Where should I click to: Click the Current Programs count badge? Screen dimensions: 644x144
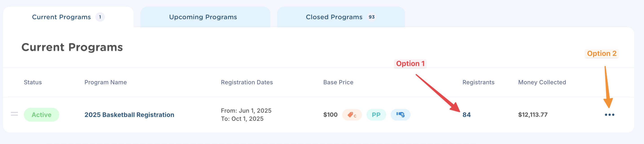[x=100, y=17]
